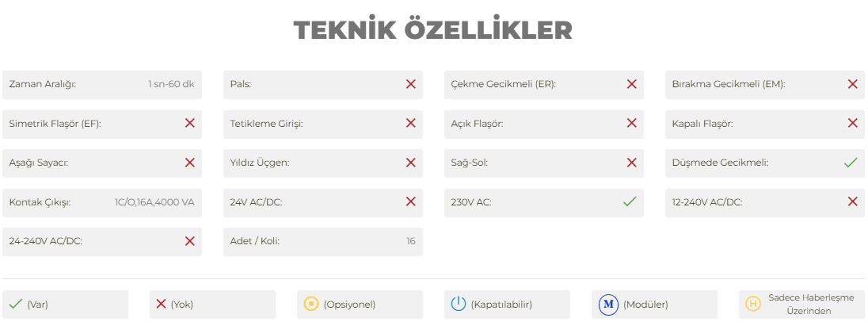The height and width of the screenshot is (322, 868).
Task: Click the green check in the (Var) legend
Action: coord(16,304)
